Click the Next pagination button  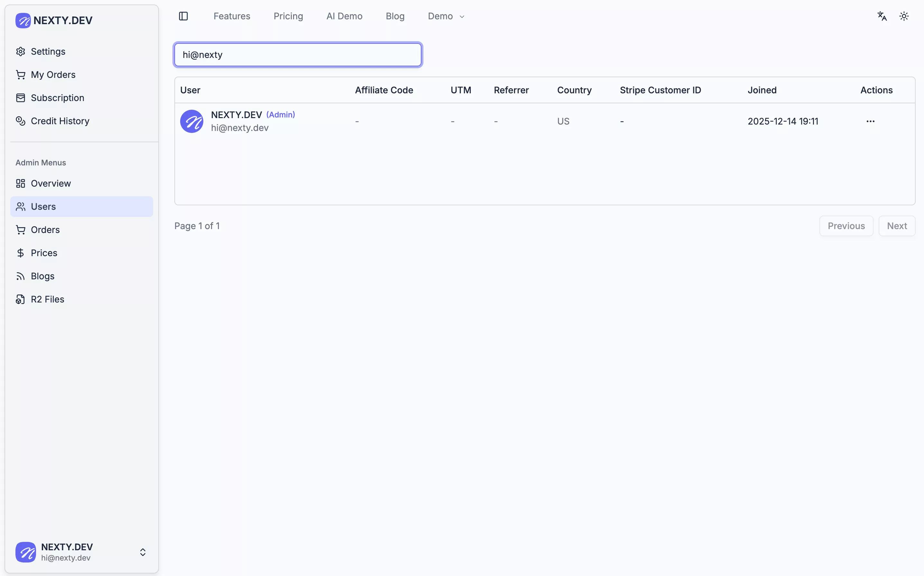[897, 226]
